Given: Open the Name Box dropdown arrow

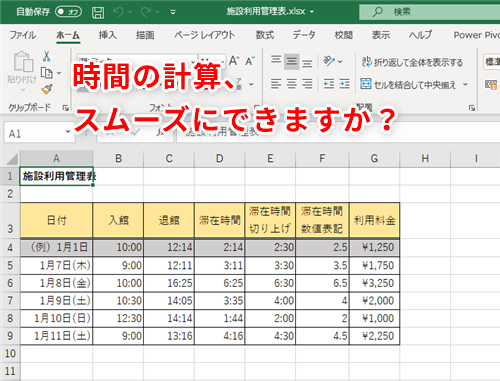Looking at the screenshot, I should coord(68,132).
